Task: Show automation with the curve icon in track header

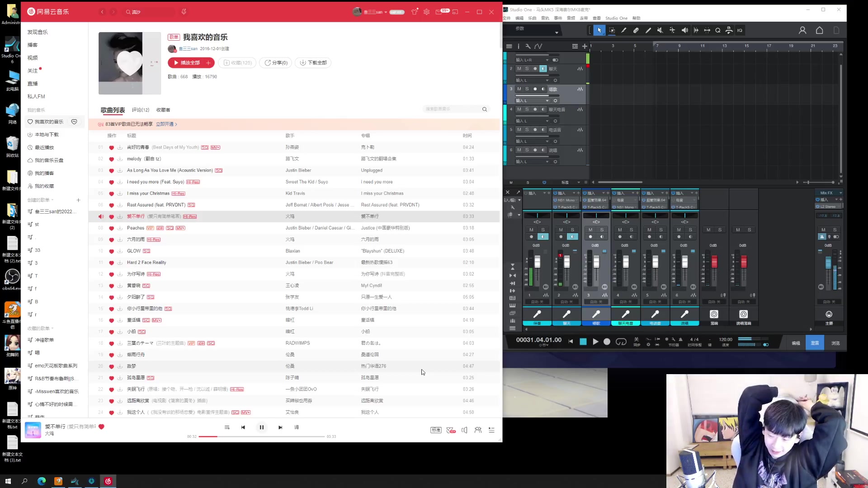Action: click(538, 46)
